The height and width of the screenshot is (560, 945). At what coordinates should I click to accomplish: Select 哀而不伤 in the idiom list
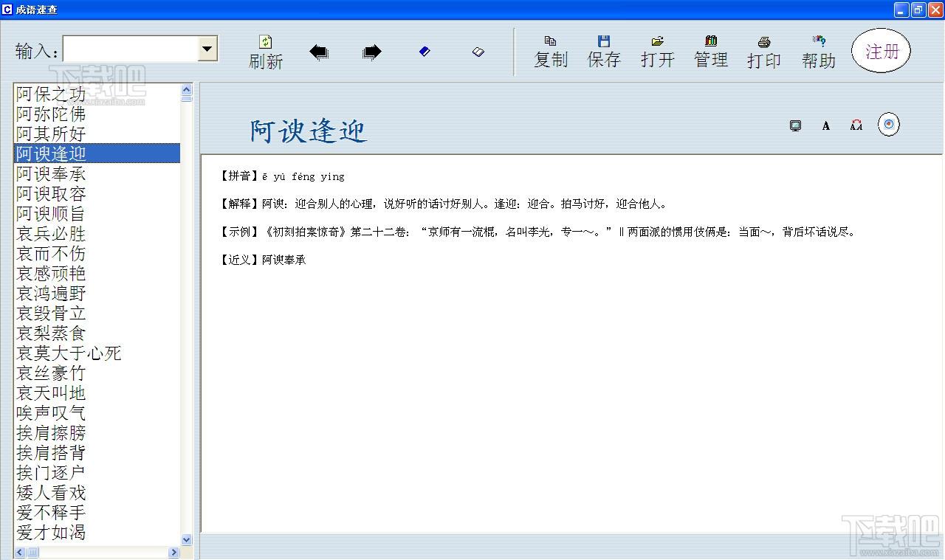[x=97, y=253]
